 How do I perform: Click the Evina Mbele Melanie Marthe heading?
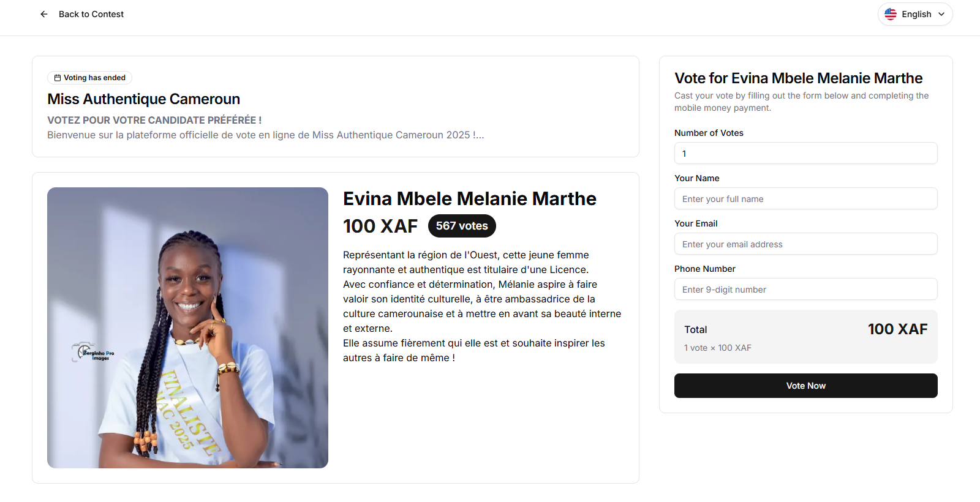pos(469,199)
